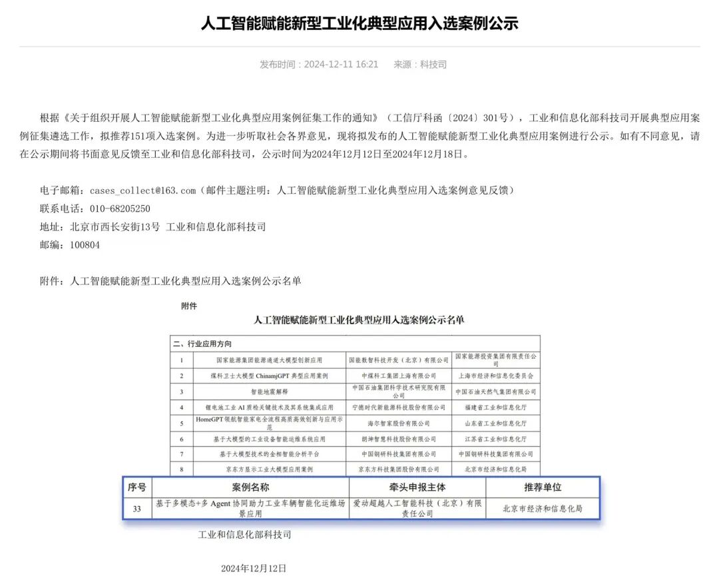This screenshot has height=588, width=719.
Task: Click the signature 工业和信息化部科技司 below the table
Action: point(244,535)
